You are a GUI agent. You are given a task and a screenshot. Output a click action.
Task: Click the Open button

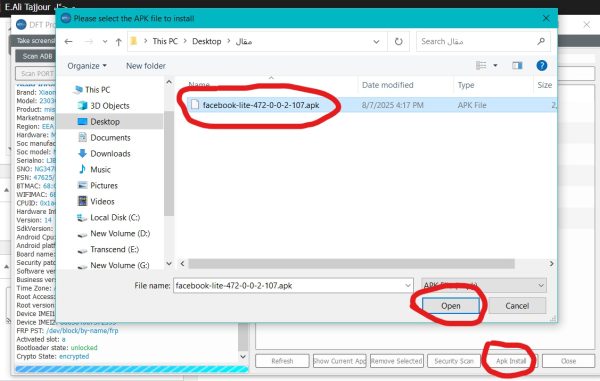coord(451,306)
